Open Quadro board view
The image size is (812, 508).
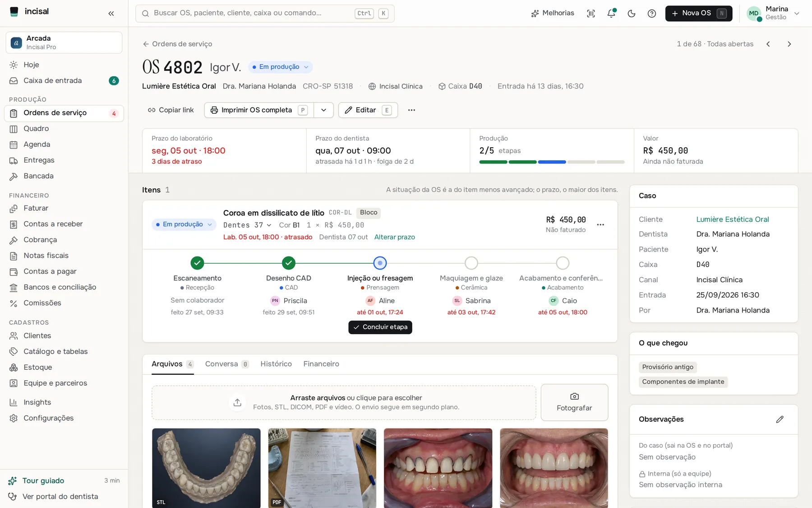64,129
